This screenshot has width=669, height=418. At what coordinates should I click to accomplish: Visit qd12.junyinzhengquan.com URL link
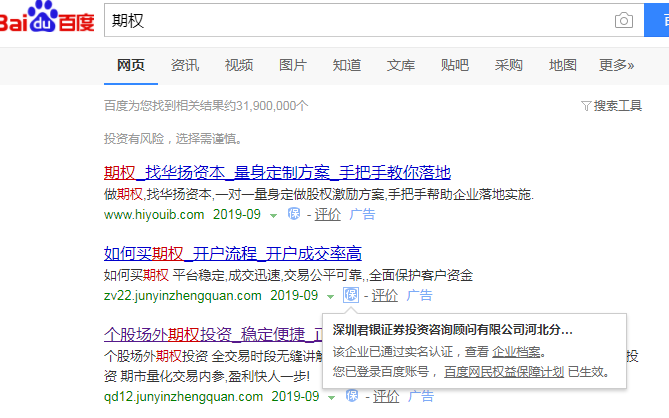tap(183, 396)
